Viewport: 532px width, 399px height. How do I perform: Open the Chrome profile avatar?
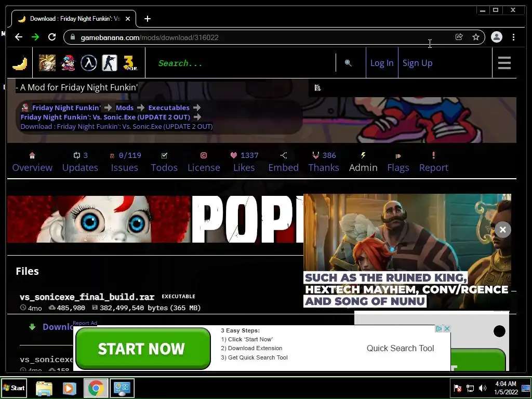pos(496,37)
